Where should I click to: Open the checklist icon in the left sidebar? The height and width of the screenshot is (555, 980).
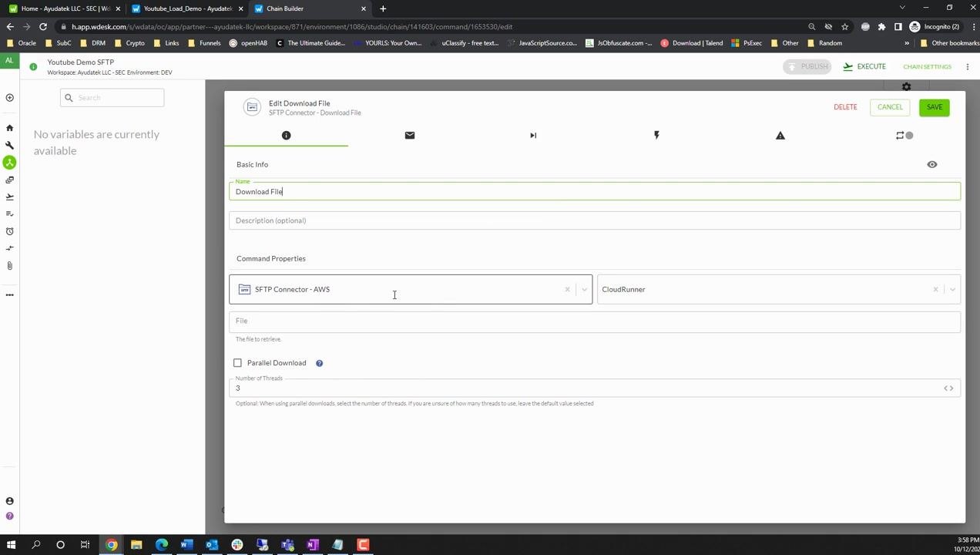(x=9, y=214)
